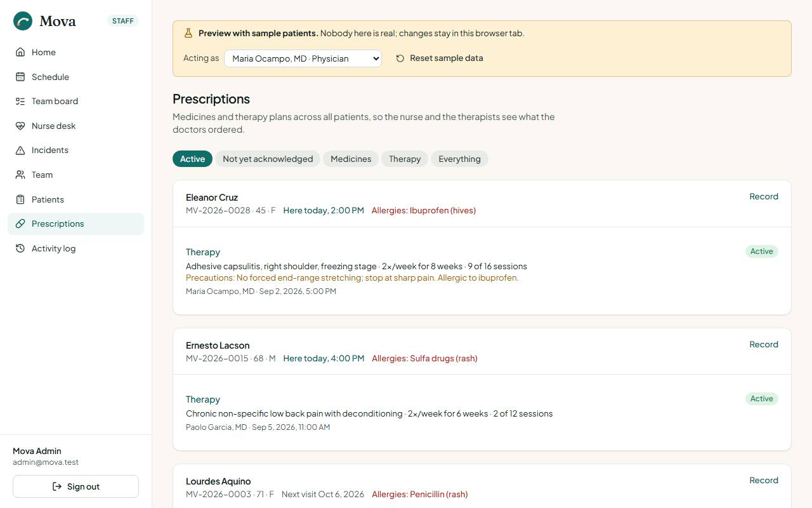Open Home via its house icon
The height and width of the screenshot is (508, 812).
pyautogui.click(x=20, y=52)
